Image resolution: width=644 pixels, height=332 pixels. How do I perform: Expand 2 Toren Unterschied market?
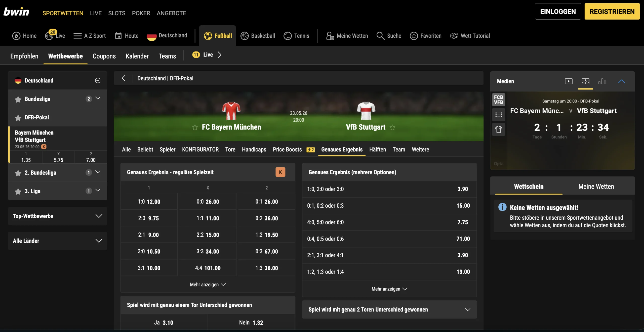point(389,310)
